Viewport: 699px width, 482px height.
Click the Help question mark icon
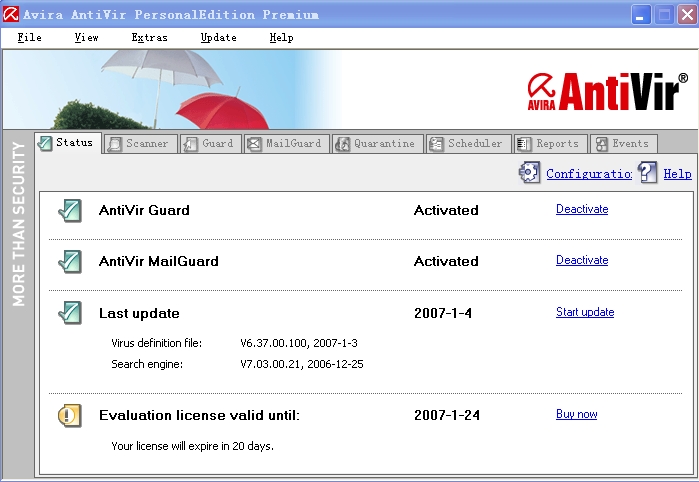tap(647, 173)
